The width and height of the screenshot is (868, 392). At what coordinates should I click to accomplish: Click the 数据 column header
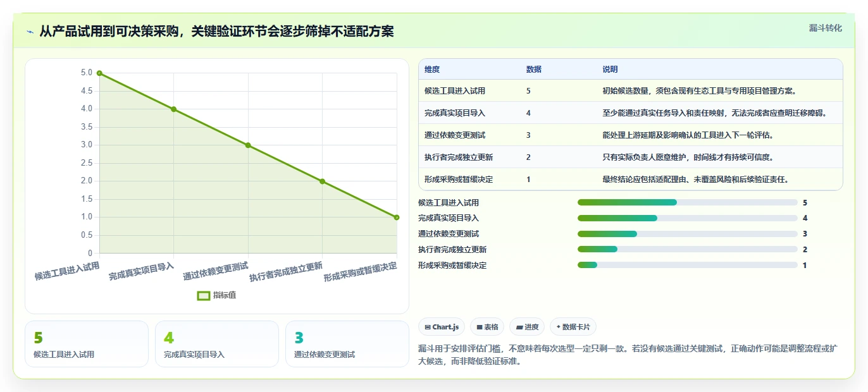[533, 70]
